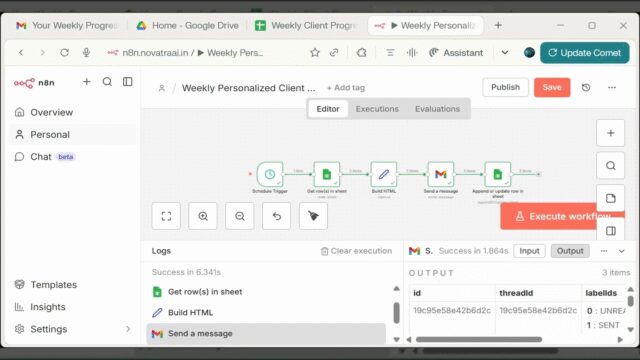Open the Schedule Trigger node

tap(269, 174)
